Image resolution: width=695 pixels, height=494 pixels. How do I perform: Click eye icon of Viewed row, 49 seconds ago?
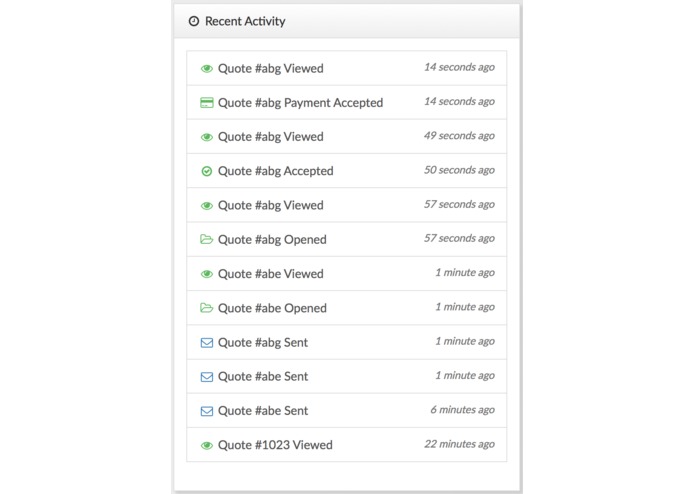tap(207, 137)
